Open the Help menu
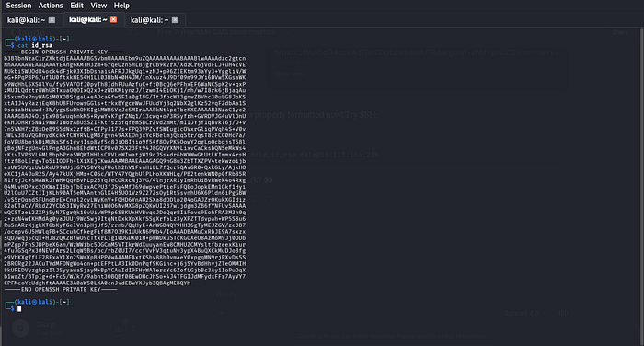This screenshot has height=346, width=644. [x=121, y=6]
